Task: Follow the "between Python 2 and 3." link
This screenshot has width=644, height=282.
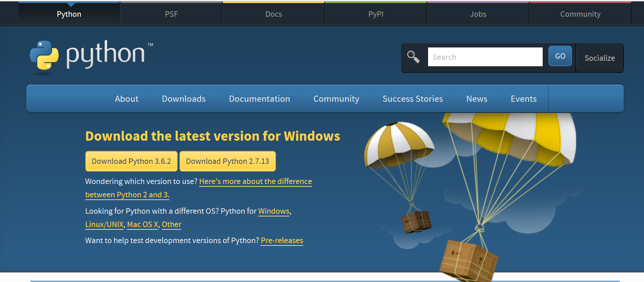Action: pyautogui.click(x=127, y=195)
